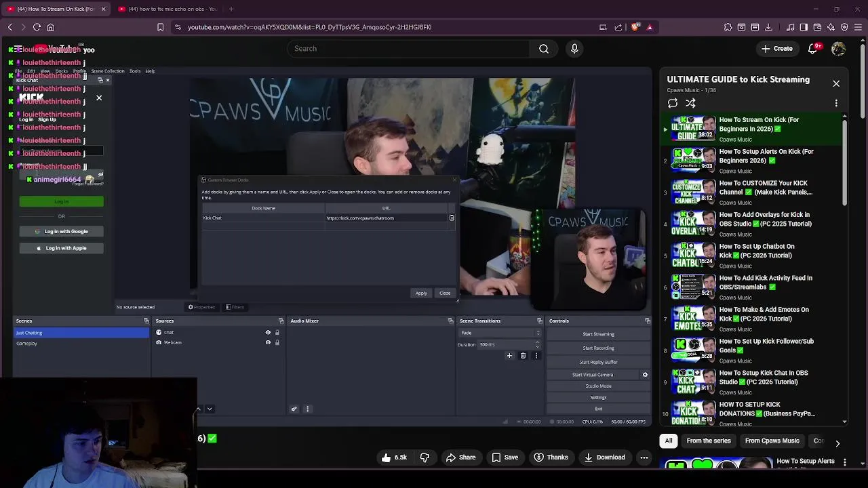This screenshot has height=488, width=868.
Task: Switch to the second browser tab
Action: [x=167, y=9]
